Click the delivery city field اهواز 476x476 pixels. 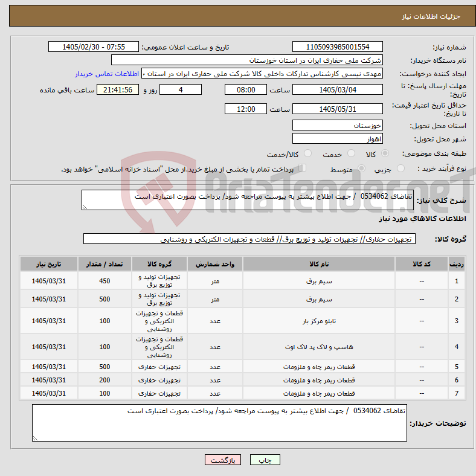[x=337, y=138]
